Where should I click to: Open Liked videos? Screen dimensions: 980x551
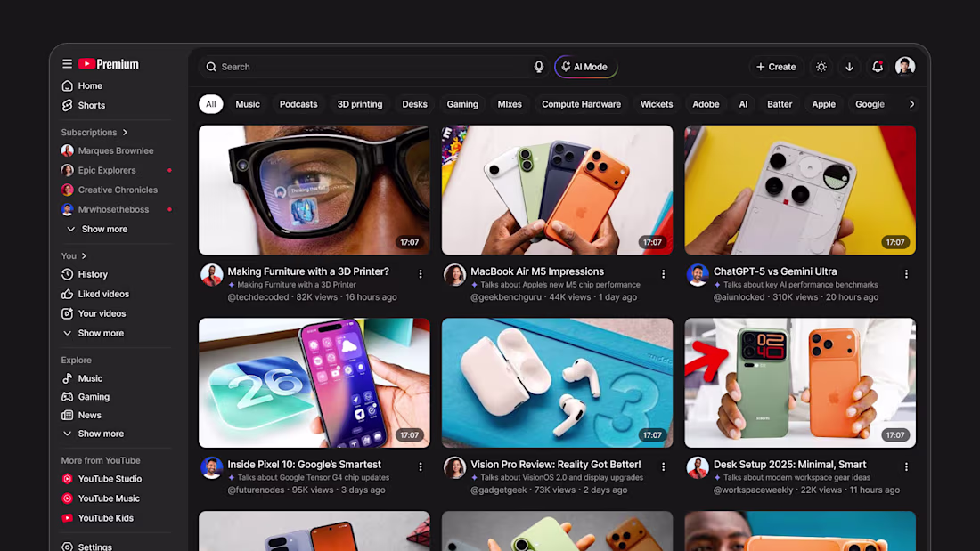click(x=95, y=294)
